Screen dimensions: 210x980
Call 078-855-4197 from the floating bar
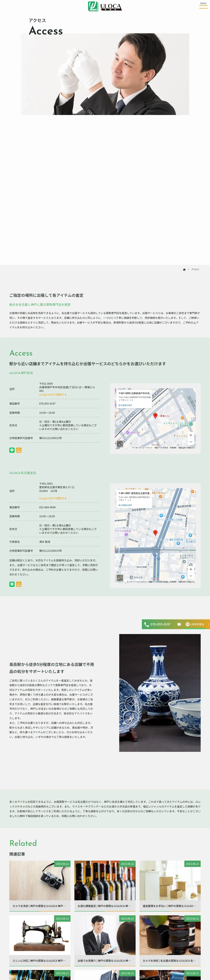pos(157,624)
